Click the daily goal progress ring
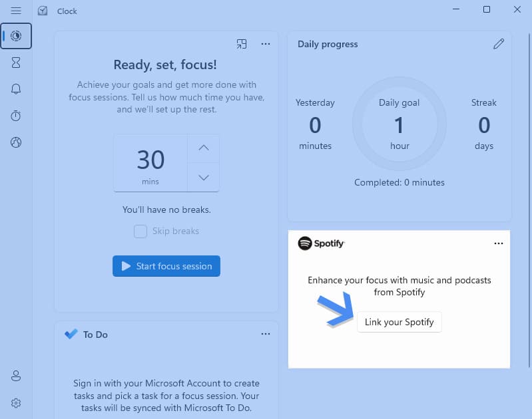 point(399,125)
